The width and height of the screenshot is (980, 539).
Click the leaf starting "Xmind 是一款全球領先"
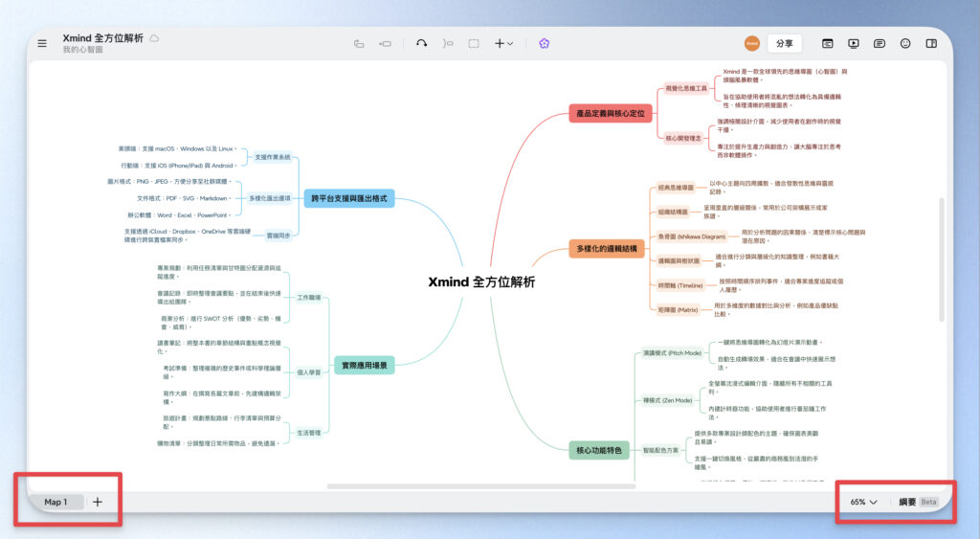point(785,76)
